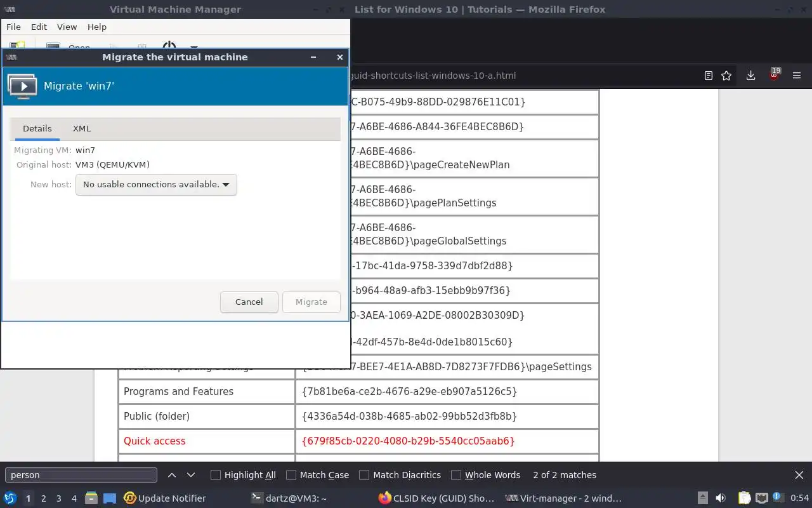Cancel the virtual machine migration

click(249, 302)
